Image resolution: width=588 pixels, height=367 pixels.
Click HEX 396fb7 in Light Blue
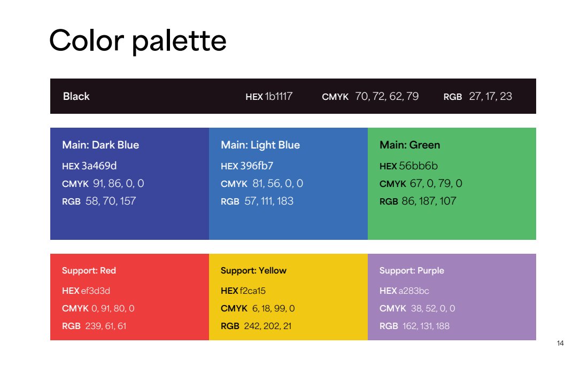(x=247, y=166)
